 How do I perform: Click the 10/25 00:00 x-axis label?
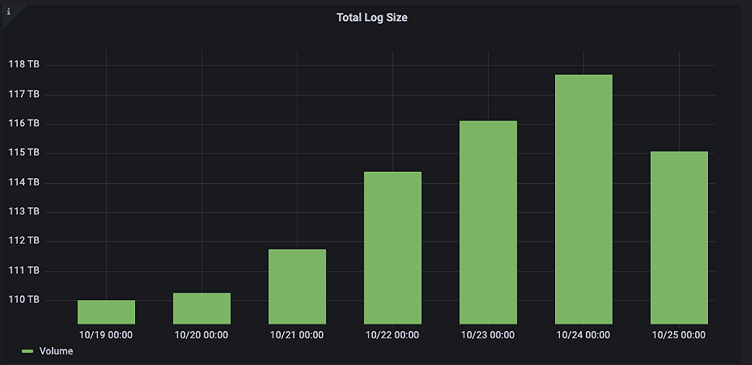(x=679, y=335)
